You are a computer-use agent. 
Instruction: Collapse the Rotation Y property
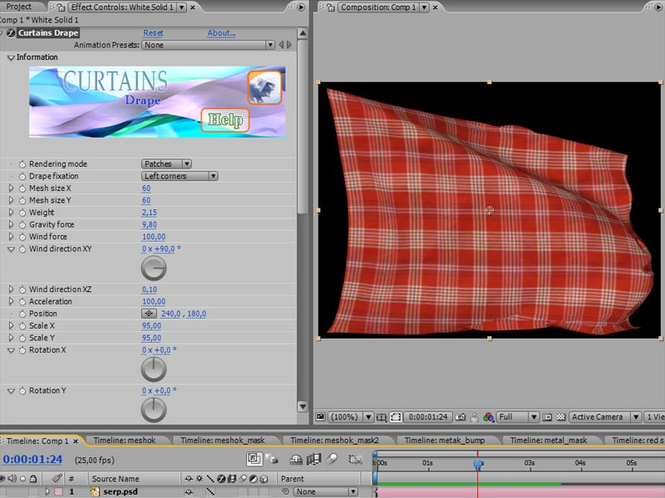11,391
